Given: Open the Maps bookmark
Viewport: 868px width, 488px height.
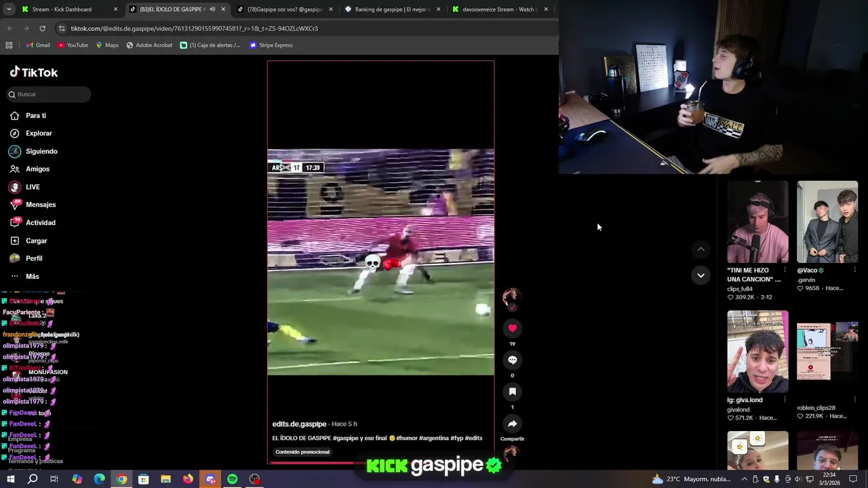Looking at the screenshot, I should click(x=107, y=45).
